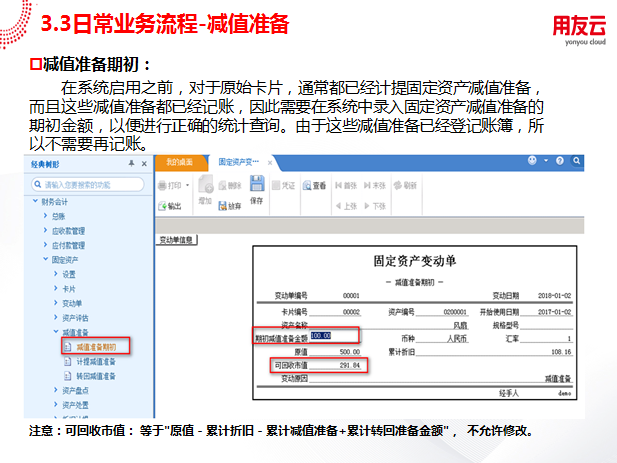Click the 删除 delete icon

[x=223, y=186]
